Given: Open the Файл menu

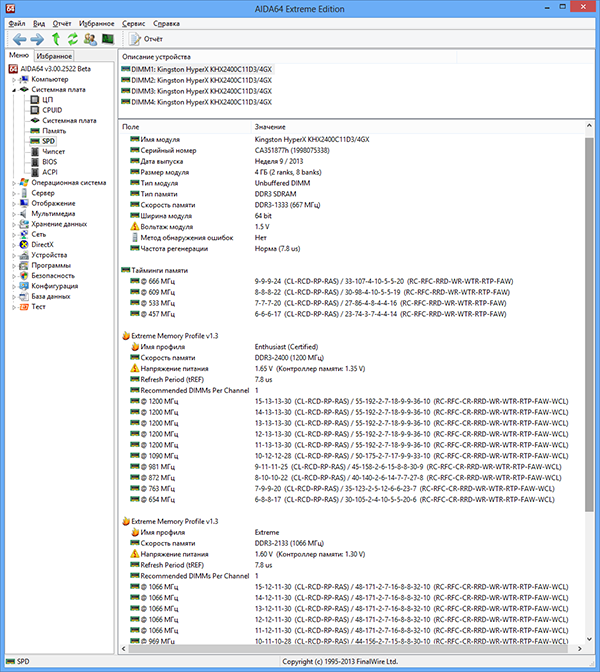Looking at the screenshot, I should point(17,24).
